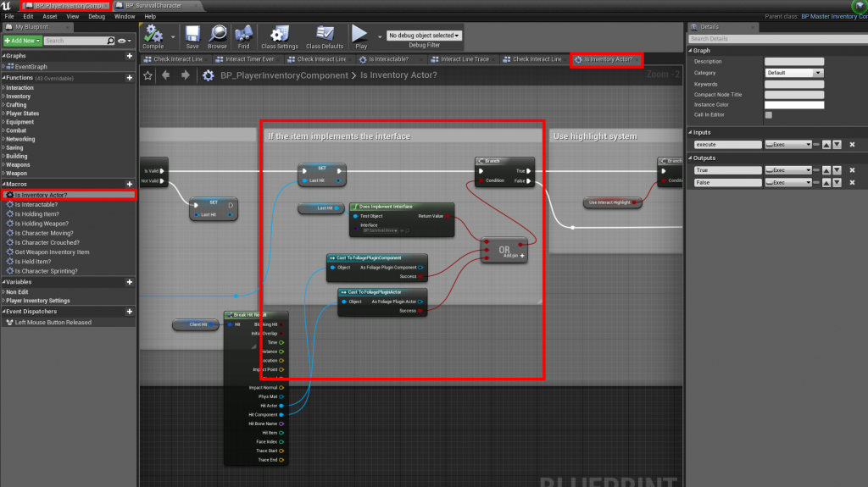Screen dimensions: 868x487
Task: Select the Is Interactable? macro
Action: [x=36, y=205]
